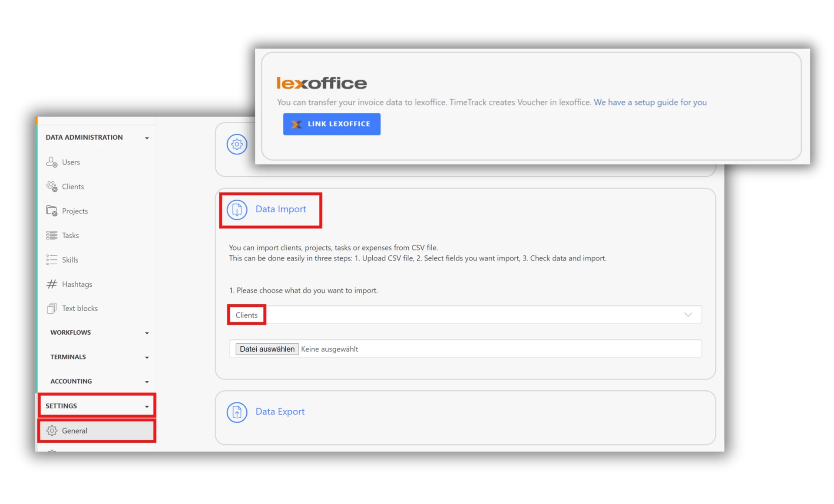Click the General settings gear icon
Screen dimensions: 834x504
click(x=52, y=431)
